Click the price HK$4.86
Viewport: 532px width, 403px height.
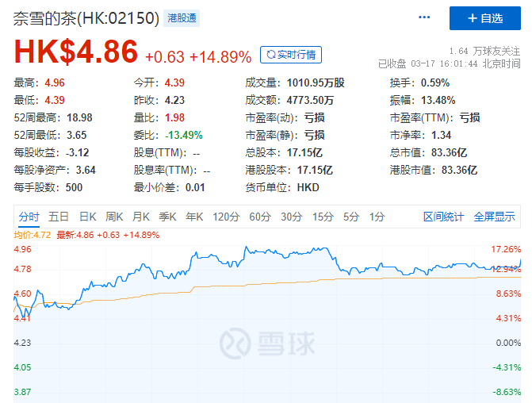75,52
